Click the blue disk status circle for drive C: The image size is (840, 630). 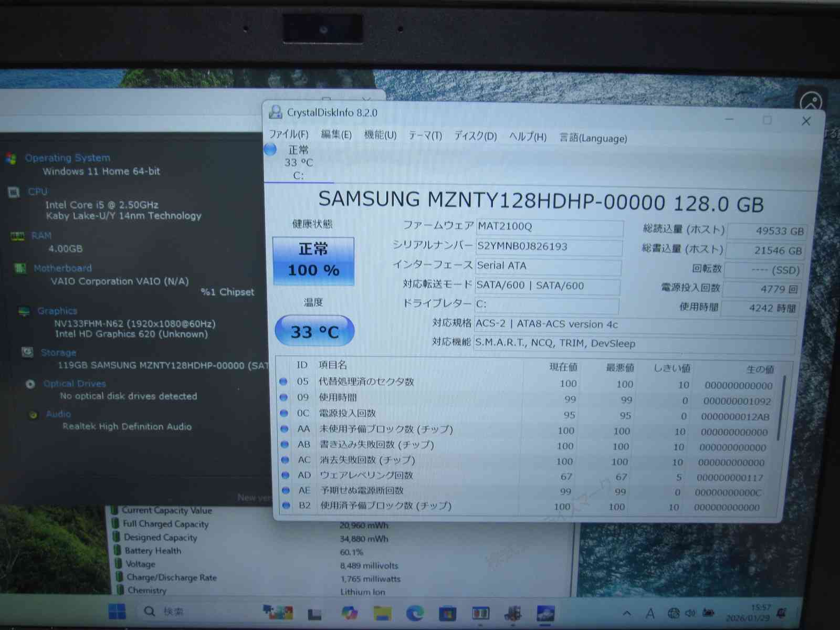[x=270, y=150]
